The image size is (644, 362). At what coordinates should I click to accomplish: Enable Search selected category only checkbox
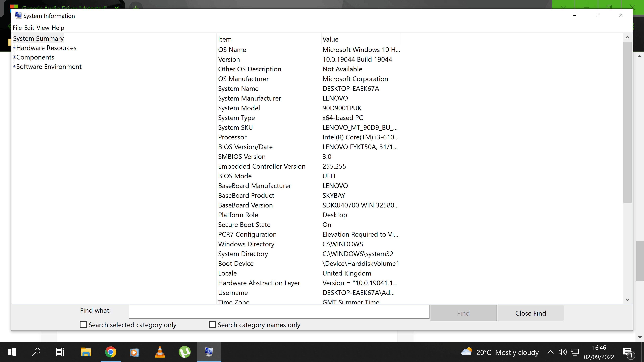coord(83,324)
